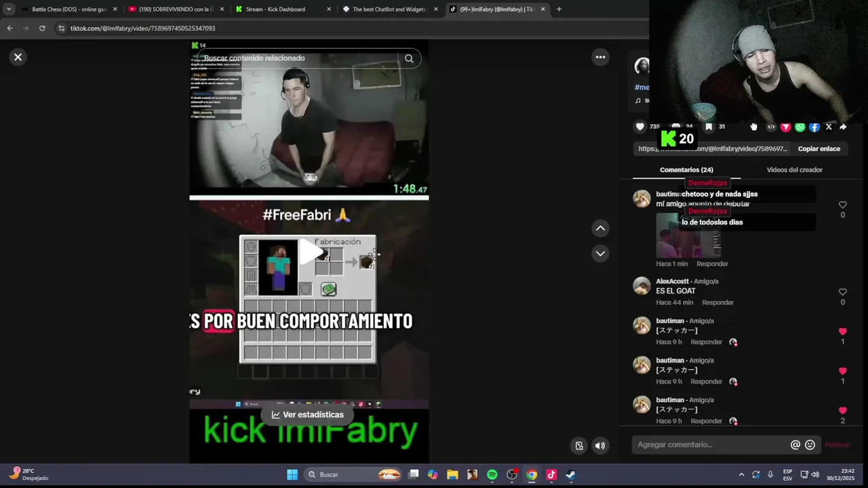Share video on X
Viewport: 868px width, 488px height.
pyautogui.click(x=829, y=127)
